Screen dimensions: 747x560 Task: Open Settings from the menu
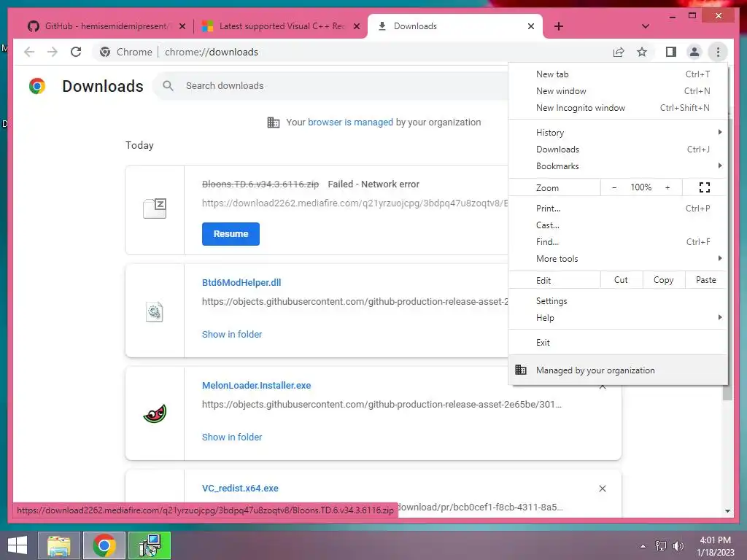point(618,301)
